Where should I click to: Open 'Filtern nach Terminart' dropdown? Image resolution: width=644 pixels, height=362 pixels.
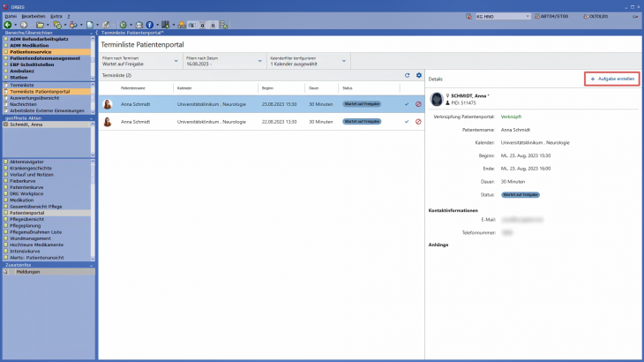tap(139, 60)
